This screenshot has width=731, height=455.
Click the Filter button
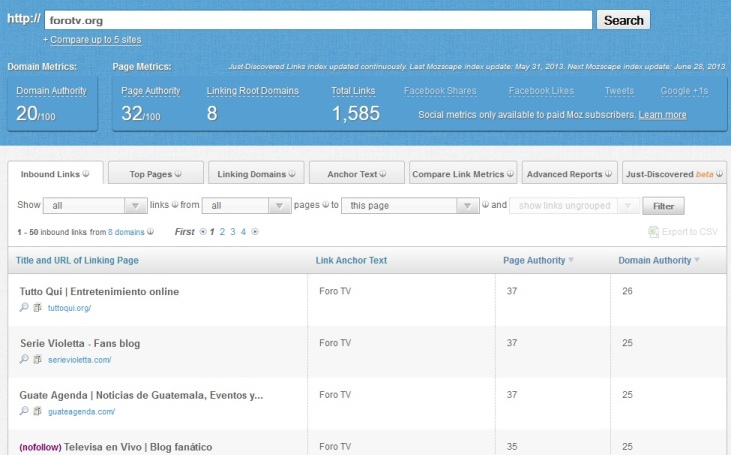point(663,206)
